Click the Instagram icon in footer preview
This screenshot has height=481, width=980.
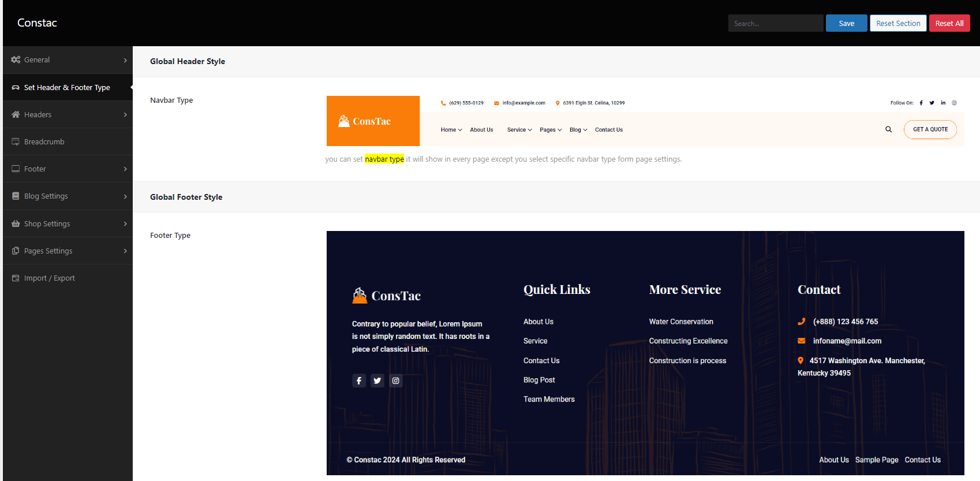[396, 381]
